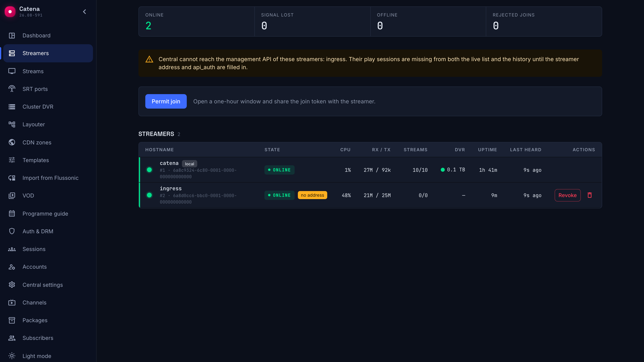
Task: Click the Layouter grid icon
Action: tap(12, 124)
